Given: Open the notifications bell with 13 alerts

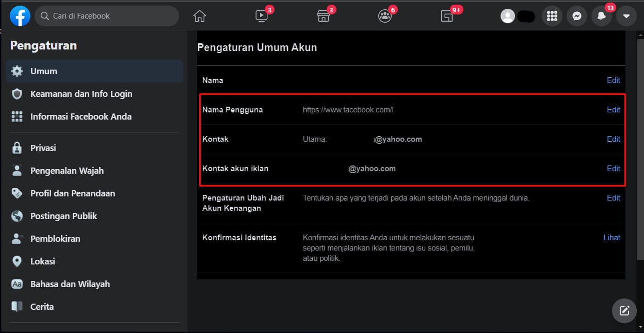Looking at the screenshot, I should pyautogui.click(x=601, y=16).
